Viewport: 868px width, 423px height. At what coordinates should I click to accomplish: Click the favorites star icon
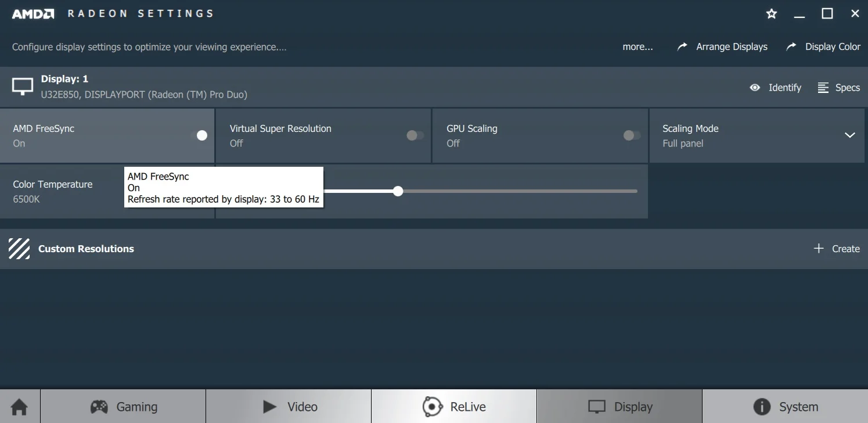tap(772, 14)
